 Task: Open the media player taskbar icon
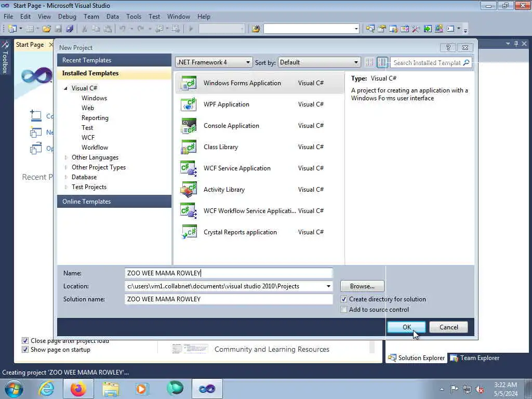coord(141,389)
